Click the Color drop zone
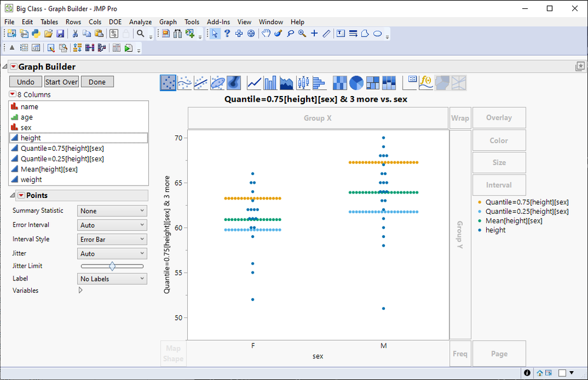Viewport: 588px width, 380px height. tap(499, 140)
